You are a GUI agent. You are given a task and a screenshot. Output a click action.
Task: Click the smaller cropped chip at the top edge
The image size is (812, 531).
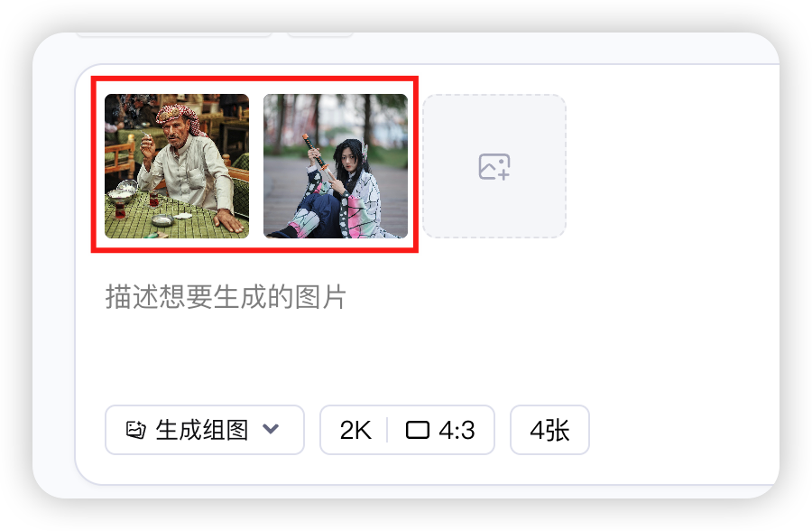320,34
